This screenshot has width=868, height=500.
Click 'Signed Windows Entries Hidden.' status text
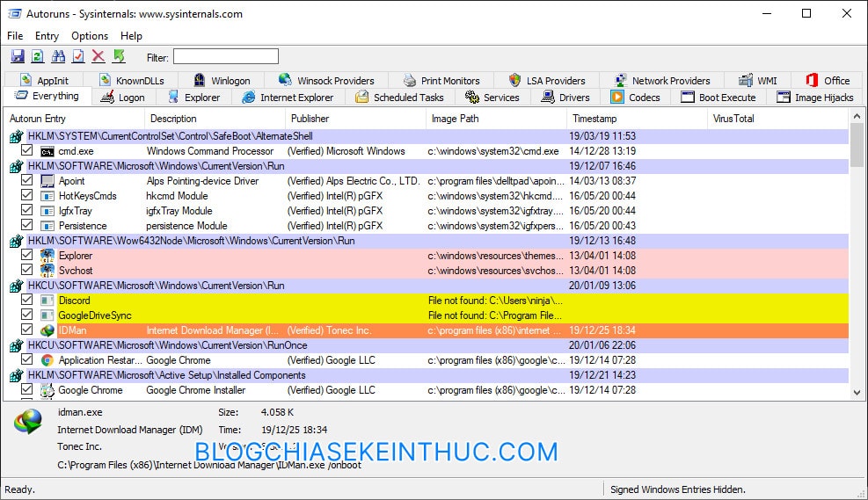point(677,489)
